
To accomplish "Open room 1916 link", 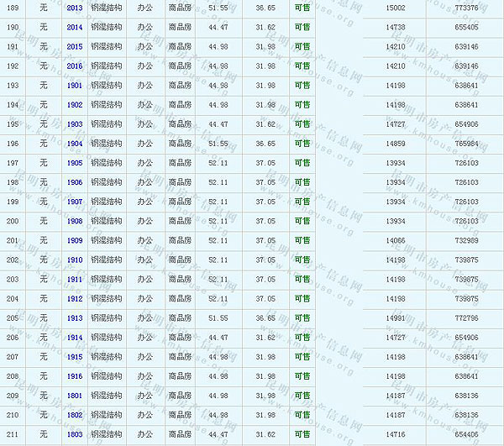I will point(75,376).
